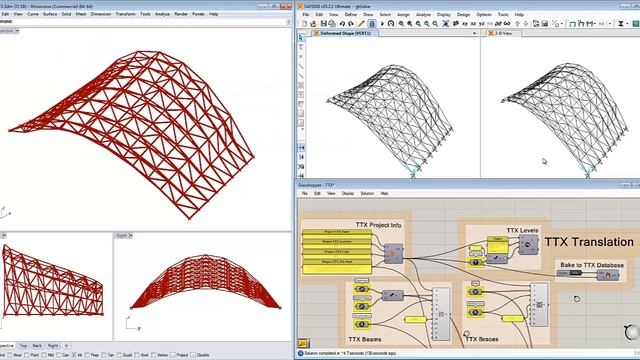Click the yellow icon at Grasshopper canvas bottom-left

(303, 343)
